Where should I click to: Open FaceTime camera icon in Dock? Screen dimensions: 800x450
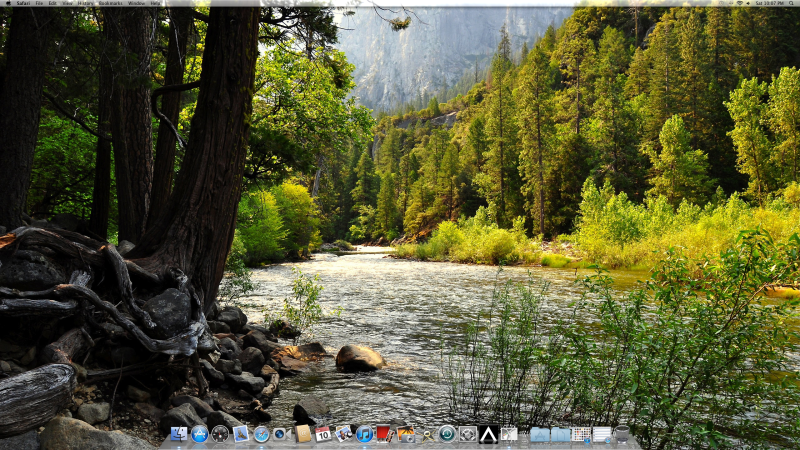(x=281, y=434)
